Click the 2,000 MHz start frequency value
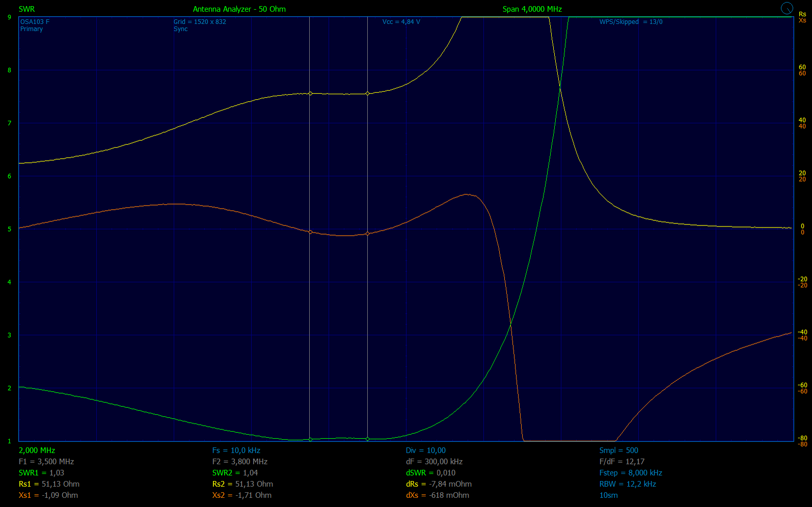 37,450
